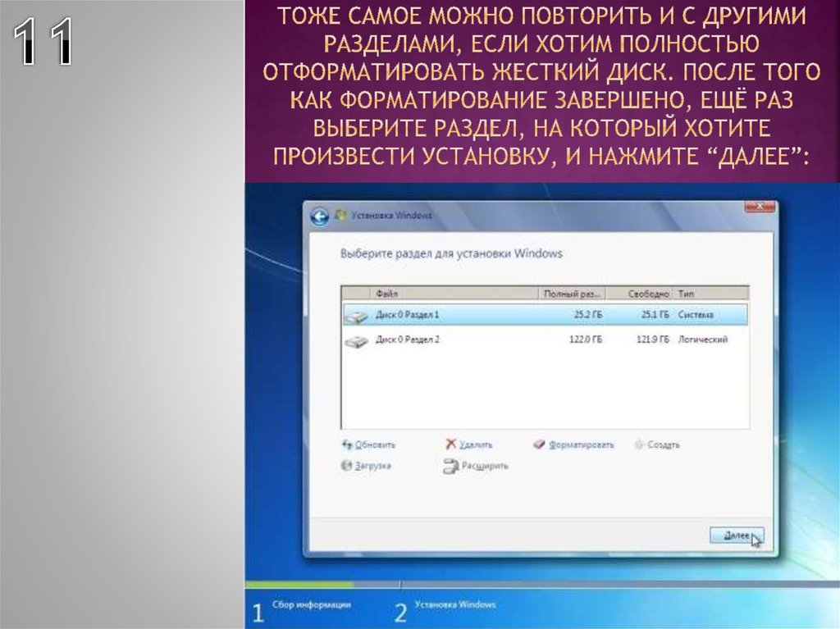
Task: Delete the partition using Удалить link
Action: pyautogui.click(x=476, y=444)
